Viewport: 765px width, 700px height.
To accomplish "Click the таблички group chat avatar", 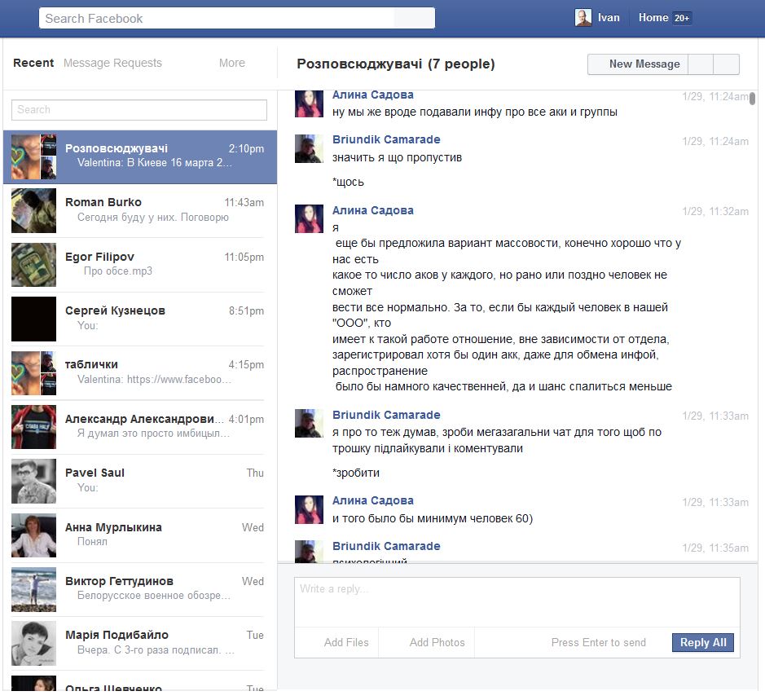I will 33,373.
